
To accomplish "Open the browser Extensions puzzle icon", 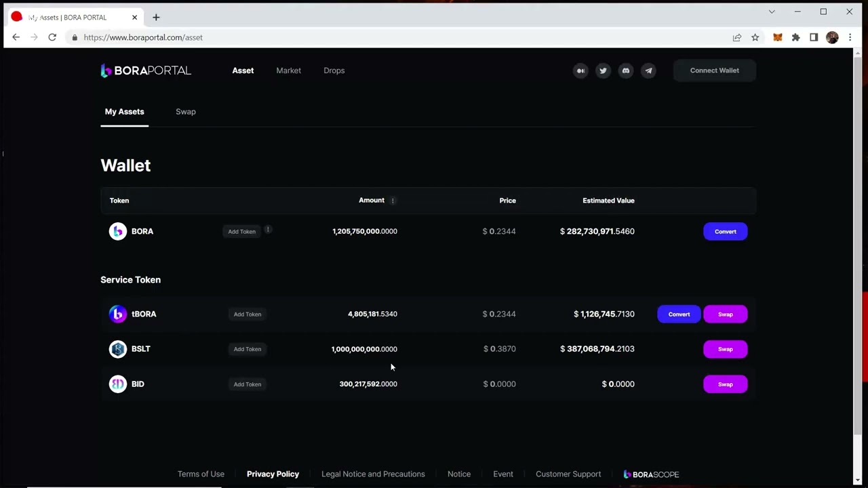I will point(795,37).
